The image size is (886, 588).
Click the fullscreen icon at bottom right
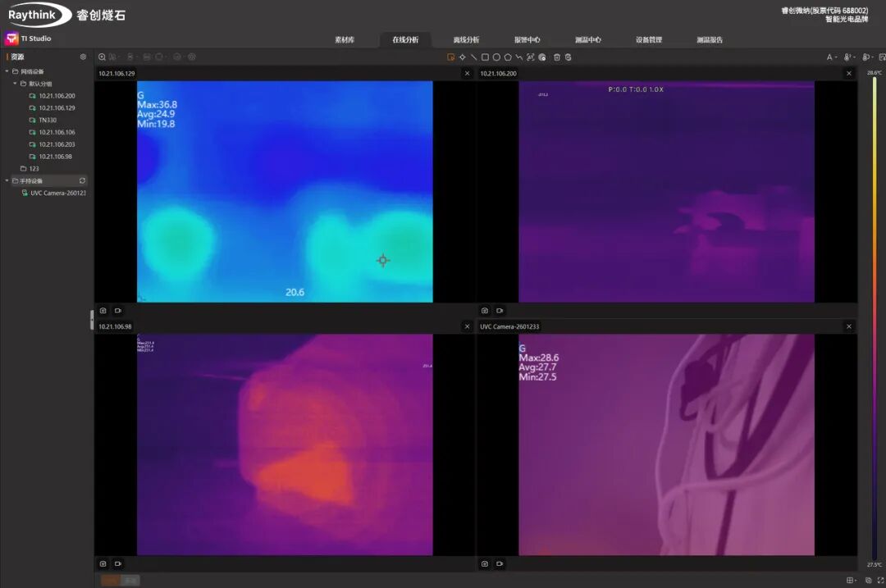click(880, 580)
